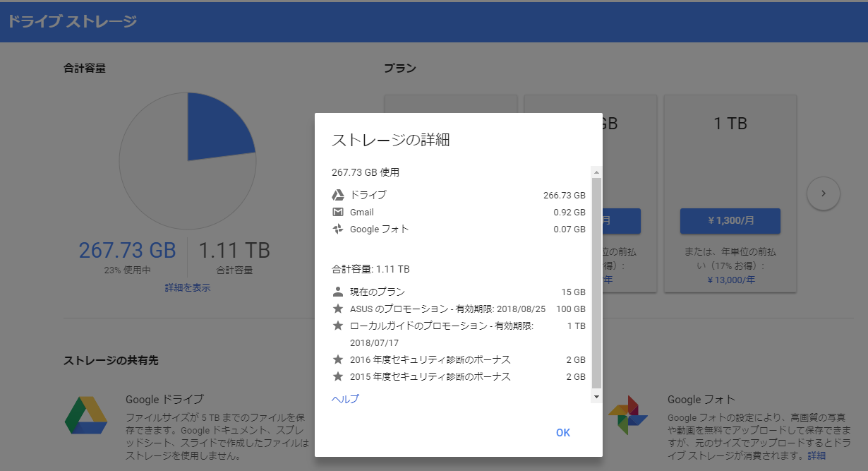Open the ヘルプ link in the dialog
The image size is (868, 471).
coord(345,399)
